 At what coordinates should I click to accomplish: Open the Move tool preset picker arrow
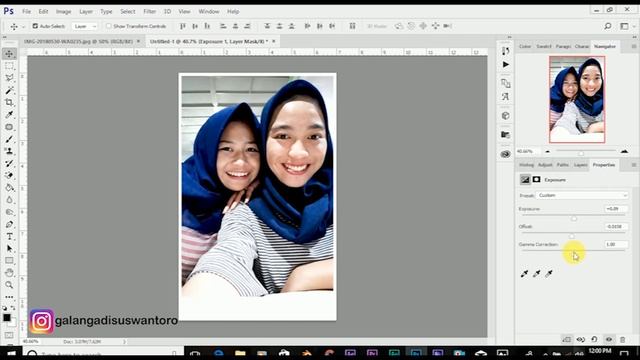[x=23, y=27]
